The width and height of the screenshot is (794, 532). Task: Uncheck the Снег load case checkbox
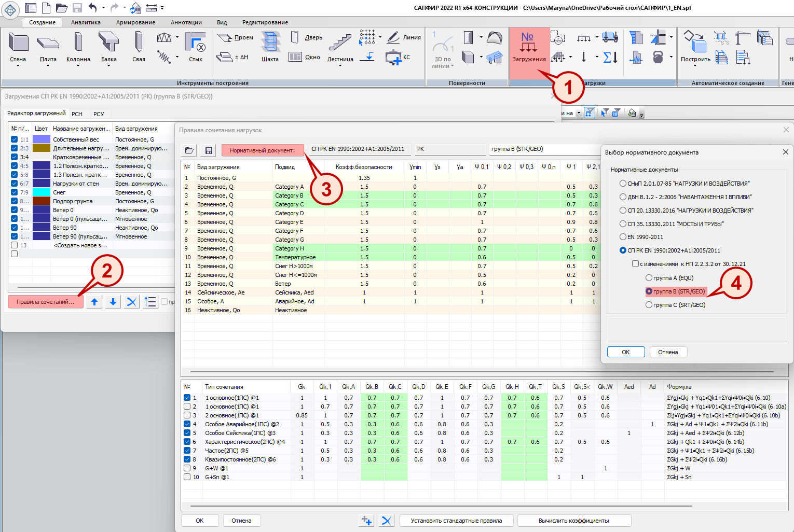tap(15, 192)
